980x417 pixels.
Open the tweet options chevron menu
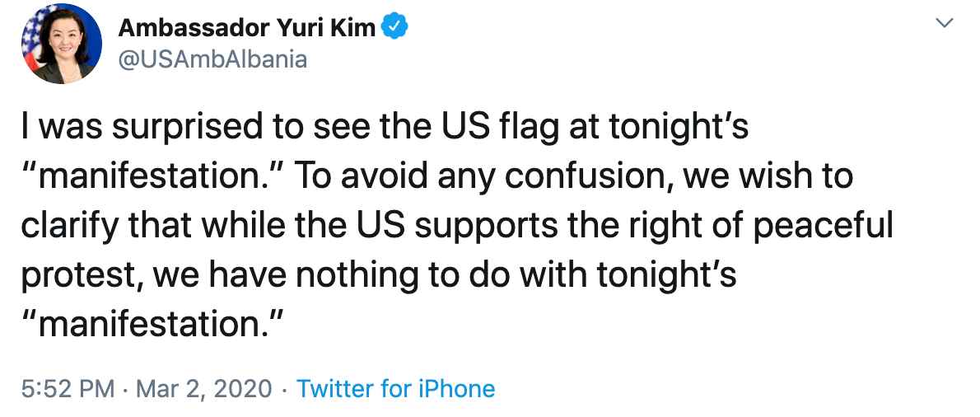tap(946, 25)
